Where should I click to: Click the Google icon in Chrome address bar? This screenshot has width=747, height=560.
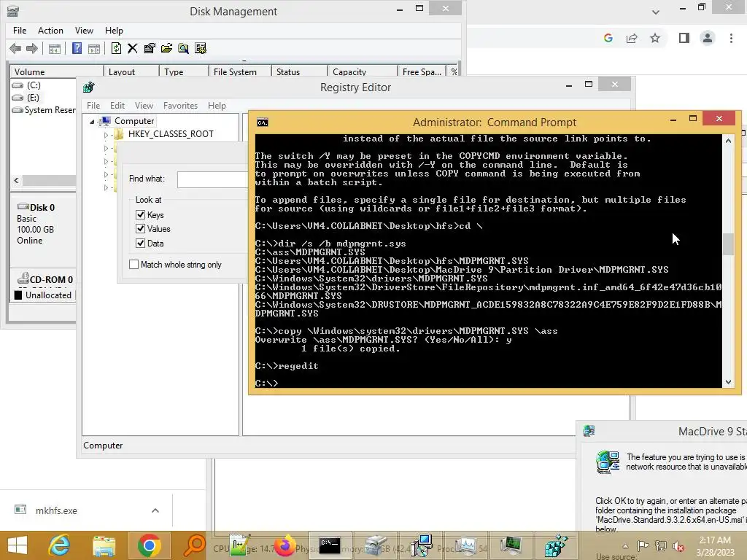pos(608,38)
